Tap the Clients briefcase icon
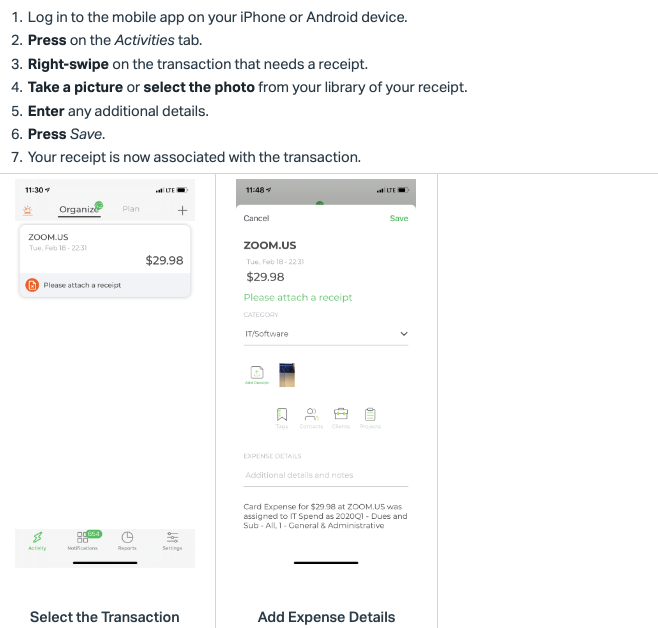The height and width of the screenshot is (628, 658). 341,418
